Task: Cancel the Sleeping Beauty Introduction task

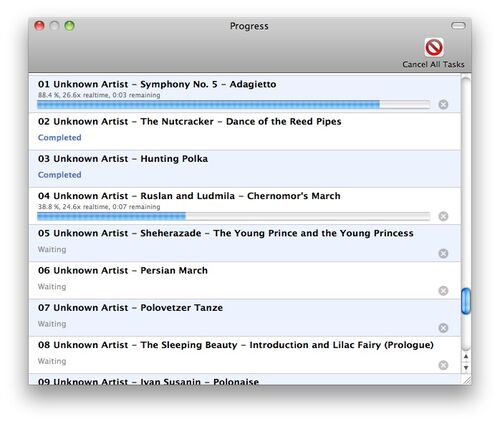Action: (443, 365)
